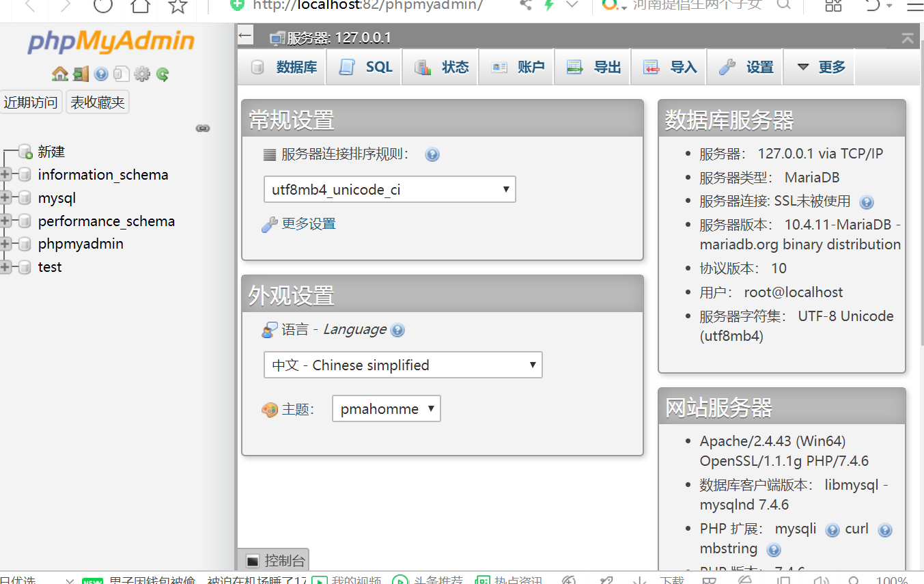Click the Home icon under phpMyAdmin logo
The height and width of the screenshot is (584, 924).
pos(60,74)
